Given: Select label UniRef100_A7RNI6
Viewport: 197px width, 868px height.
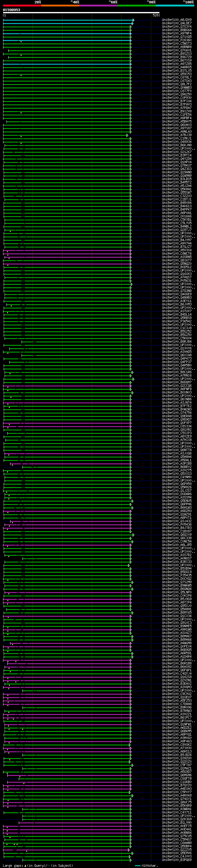Looking at the screenshot, I should coord(177,376).
